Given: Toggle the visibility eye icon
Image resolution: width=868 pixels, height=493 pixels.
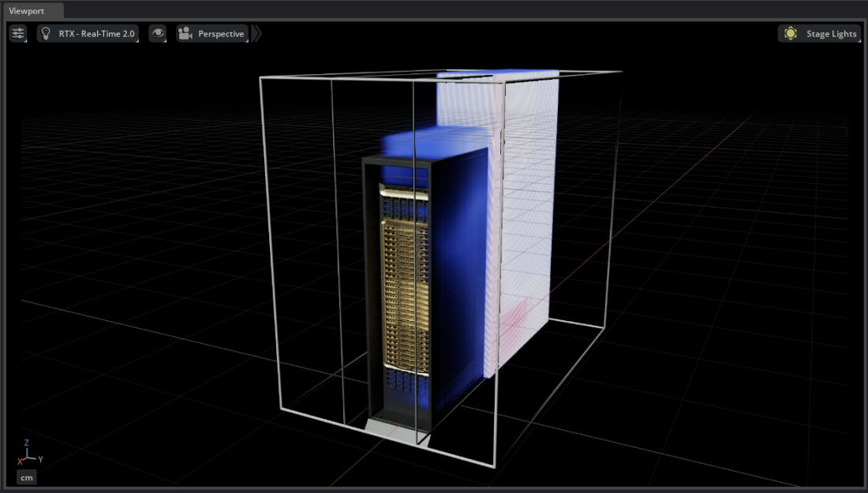Looking at the screenshot, I should pos(158,33).
